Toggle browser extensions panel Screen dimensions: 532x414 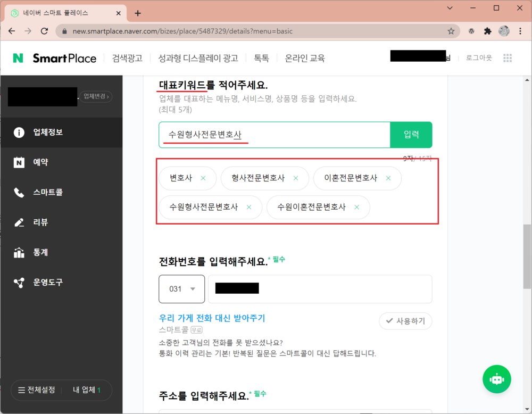pos(487,31)
